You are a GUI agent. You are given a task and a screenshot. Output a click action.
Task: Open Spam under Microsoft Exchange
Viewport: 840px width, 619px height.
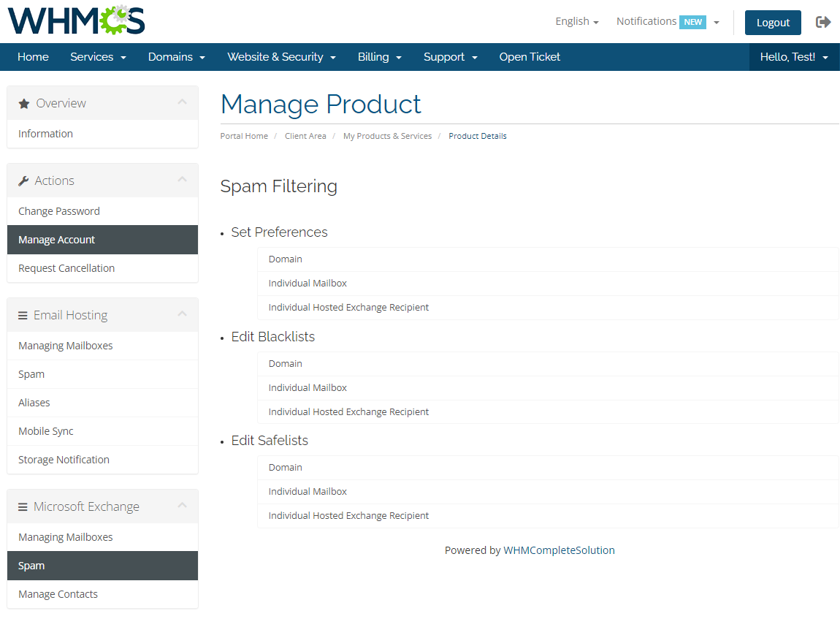click(102, 566)
